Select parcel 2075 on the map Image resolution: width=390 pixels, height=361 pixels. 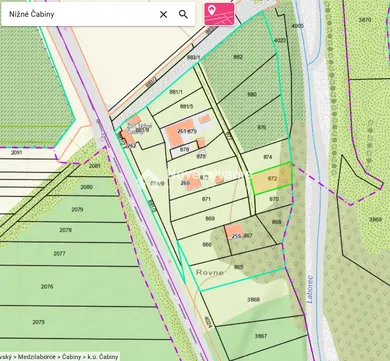click(39, 322)
